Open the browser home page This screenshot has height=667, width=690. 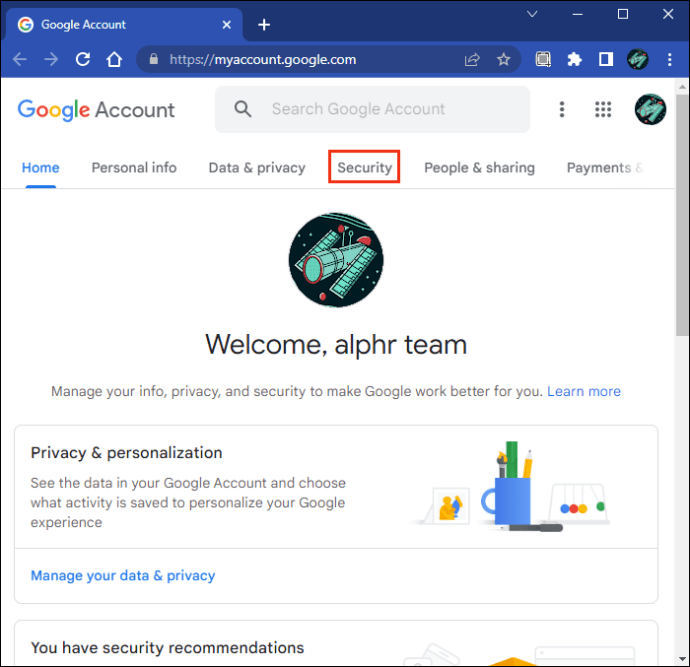[114, 59]
